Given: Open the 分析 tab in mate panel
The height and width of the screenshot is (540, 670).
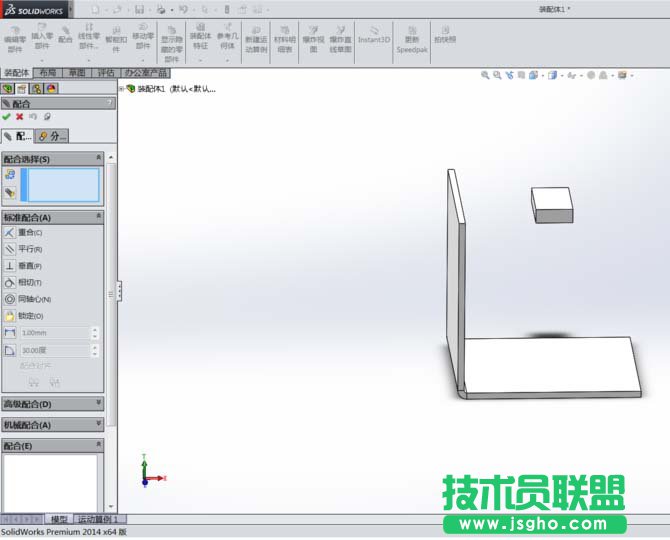Looking at the screenshot, I should pos(52,136).
